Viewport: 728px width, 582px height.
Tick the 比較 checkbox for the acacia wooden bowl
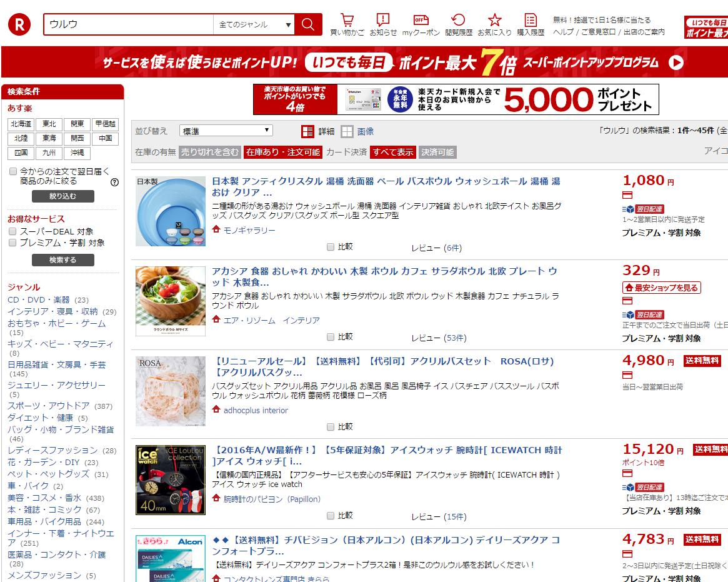pos(331,337)
